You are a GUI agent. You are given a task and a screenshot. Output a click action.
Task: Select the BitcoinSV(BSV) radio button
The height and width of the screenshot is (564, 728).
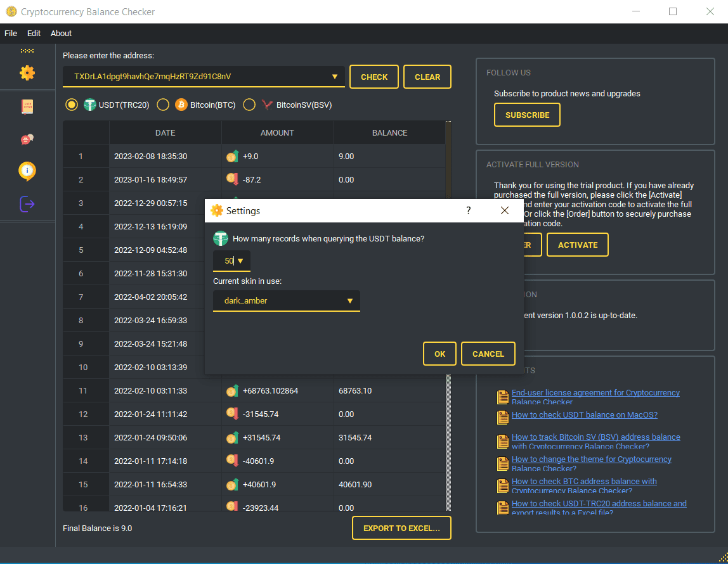coord(248,105)
